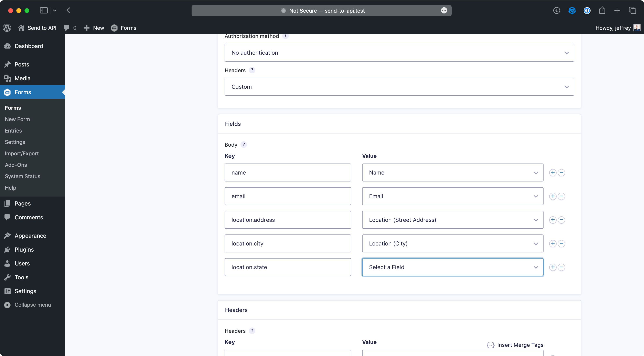Open Authorization method dropdown
The image size is (644, 356).
pyautogui.click(x=399, y=53)
